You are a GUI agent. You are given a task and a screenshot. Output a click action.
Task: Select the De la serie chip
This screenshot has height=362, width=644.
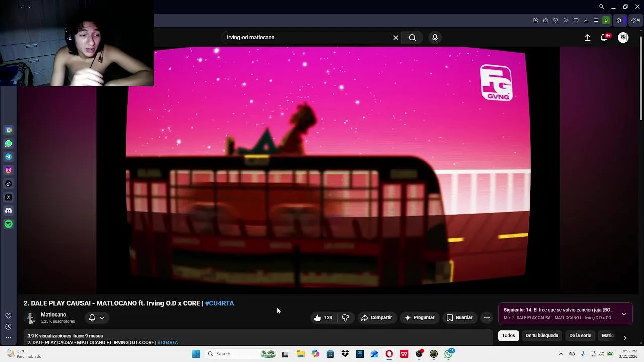[x=580, y=336]
